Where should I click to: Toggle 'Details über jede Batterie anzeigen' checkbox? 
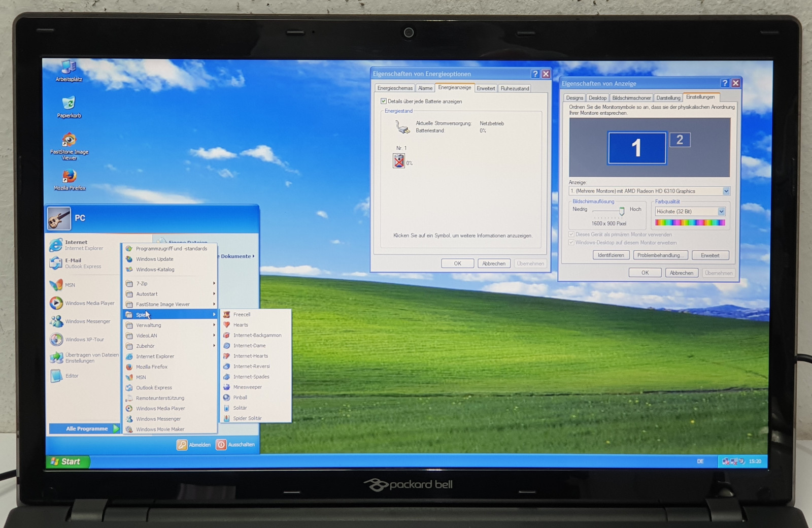pyautogui.click(x=384, y=101)
